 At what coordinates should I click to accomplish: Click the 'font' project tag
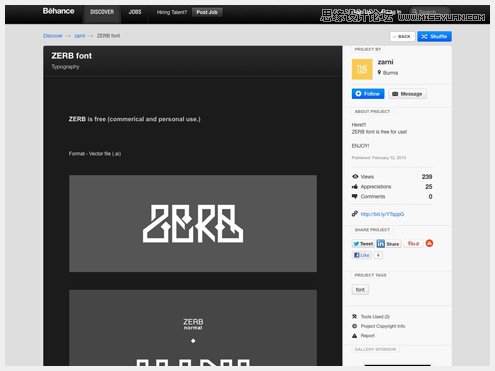(360, 290)
